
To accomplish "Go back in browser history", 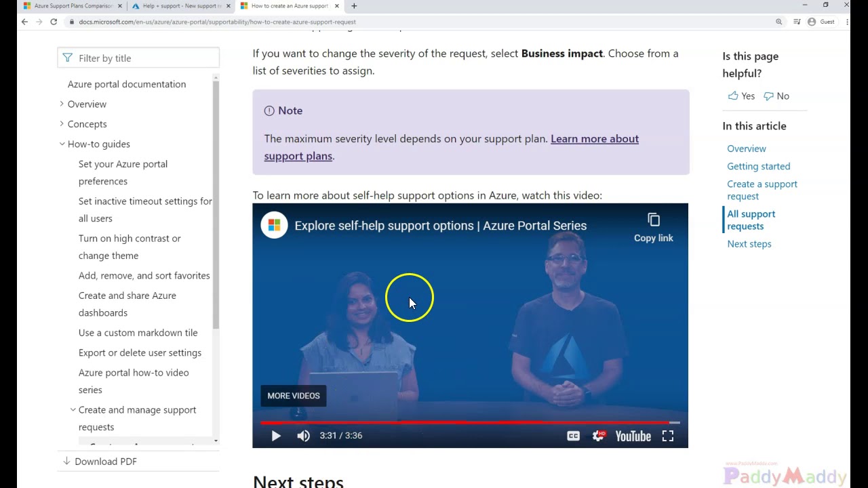I will click(24, 22).
